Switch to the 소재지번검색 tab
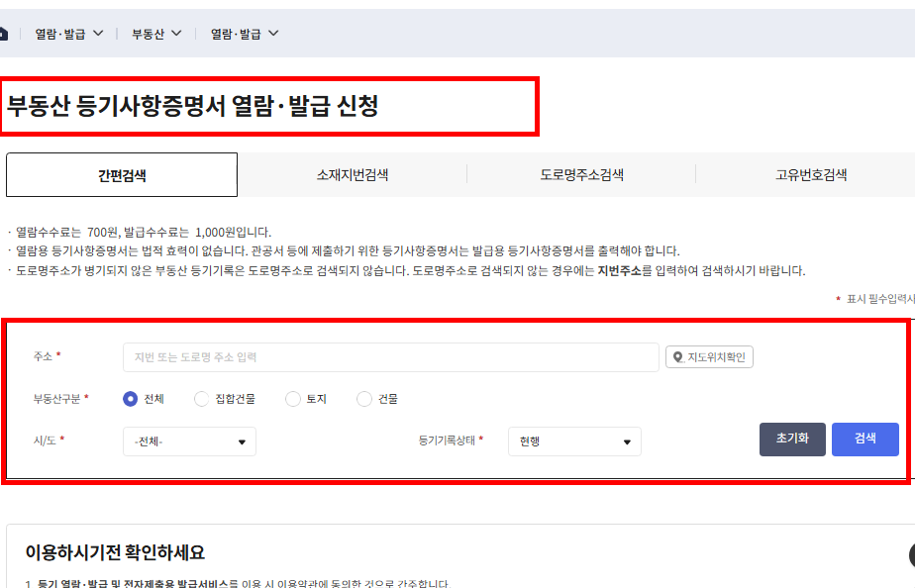915x588 pixels. (x=352, y=174)
